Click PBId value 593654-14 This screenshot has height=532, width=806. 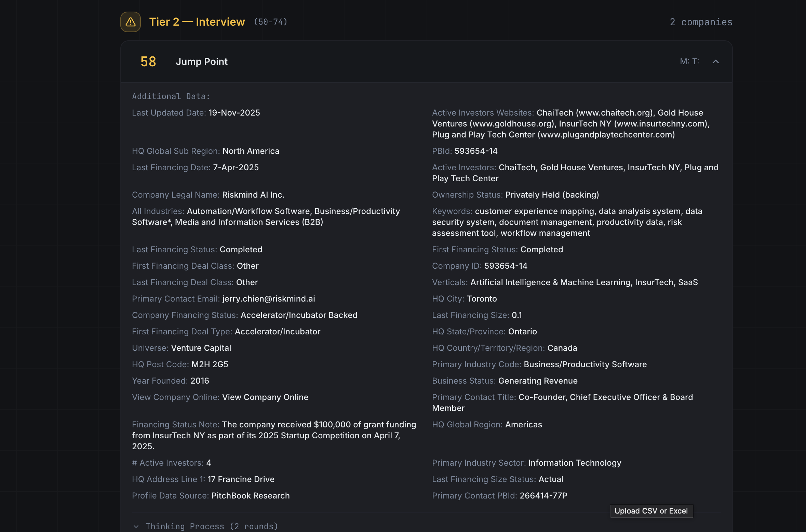[476, 151]
